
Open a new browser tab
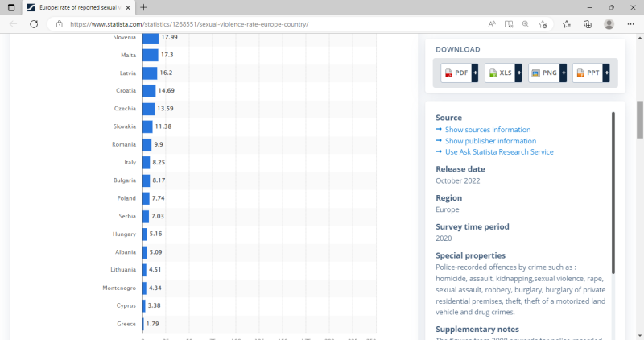[x=144, y=7]
